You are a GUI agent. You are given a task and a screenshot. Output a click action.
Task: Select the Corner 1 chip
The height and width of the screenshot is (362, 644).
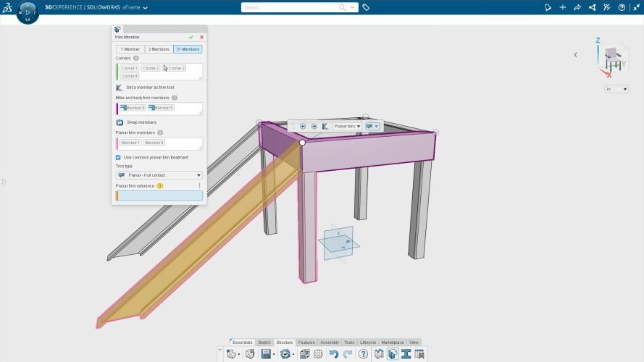(x=130, y=68)
